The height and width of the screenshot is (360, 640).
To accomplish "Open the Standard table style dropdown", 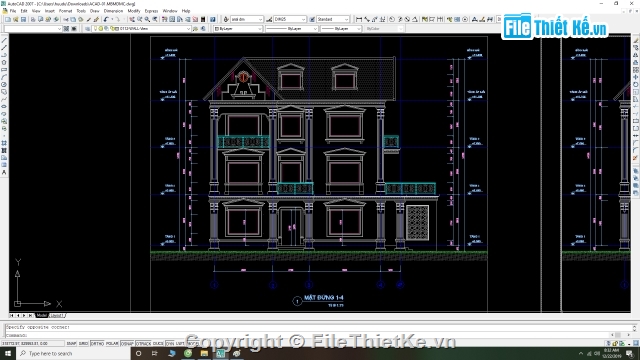I will tap(333, 19).
